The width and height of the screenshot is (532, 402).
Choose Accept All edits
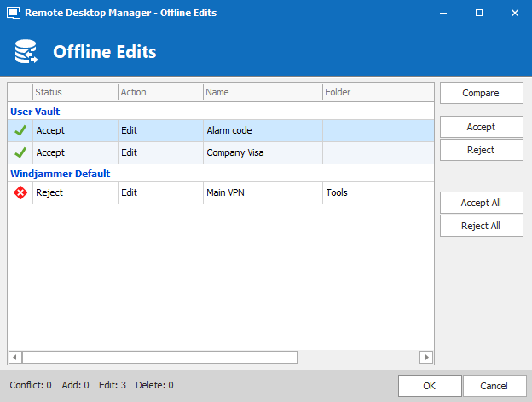[481, 203]
